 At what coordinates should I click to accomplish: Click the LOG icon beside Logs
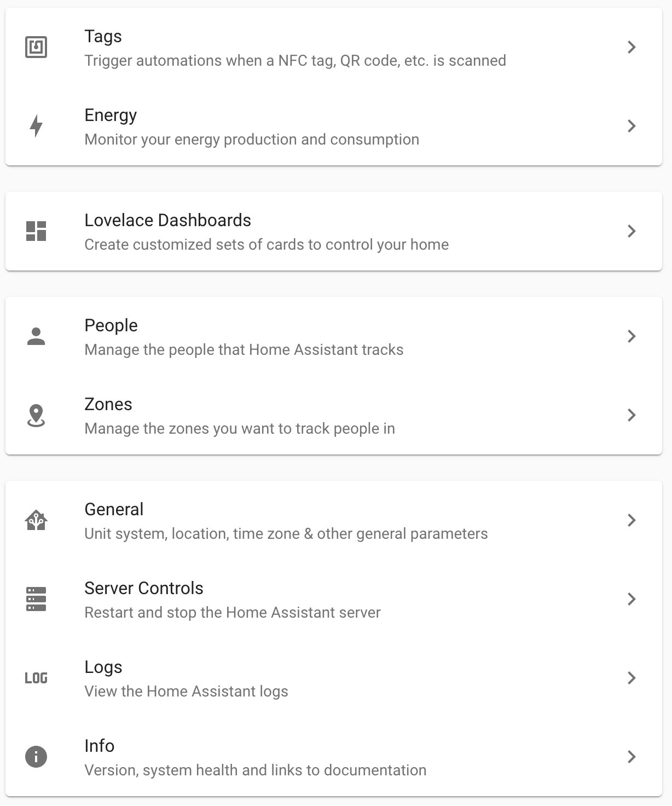click(36, 678)
